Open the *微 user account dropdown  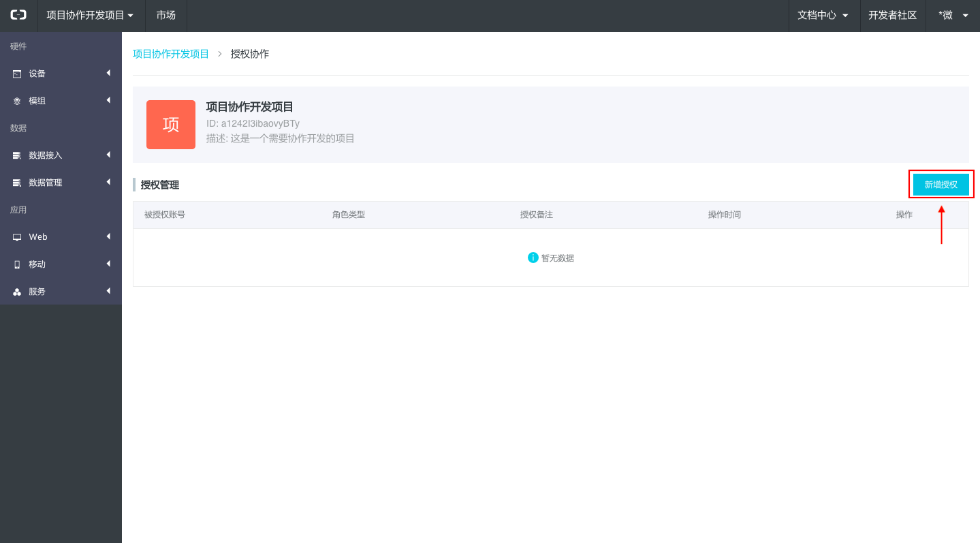pyautogui.click(x=953, y=15)
